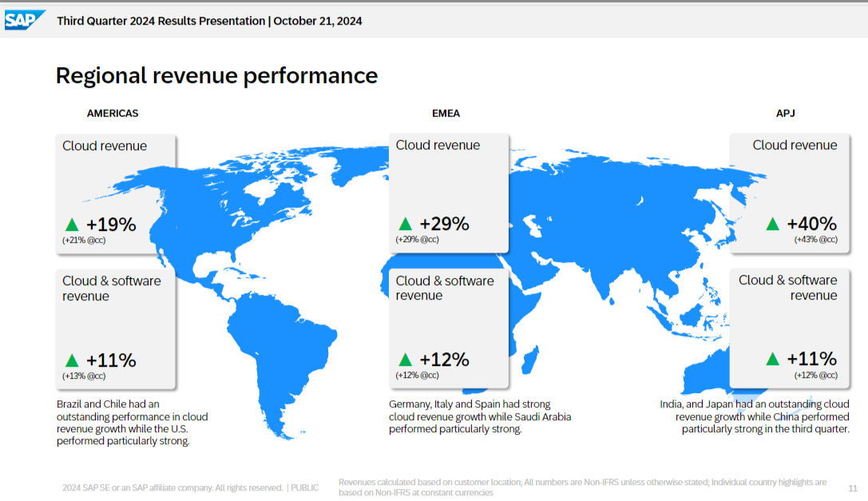Select the green triangle beside APJ +40%
The width and height of the screenshot is (868, 501).
(772, 225)
